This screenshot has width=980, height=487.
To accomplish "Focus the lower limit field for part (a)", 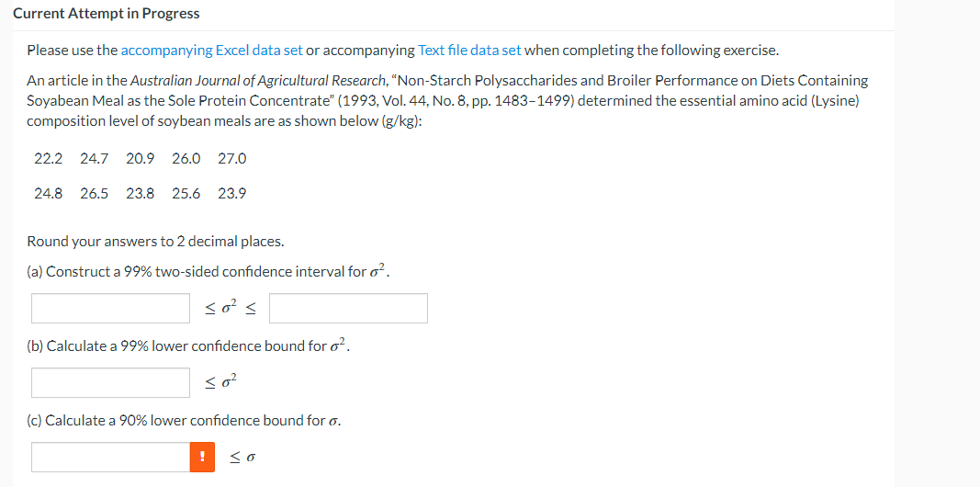I will tap(110, 308).
